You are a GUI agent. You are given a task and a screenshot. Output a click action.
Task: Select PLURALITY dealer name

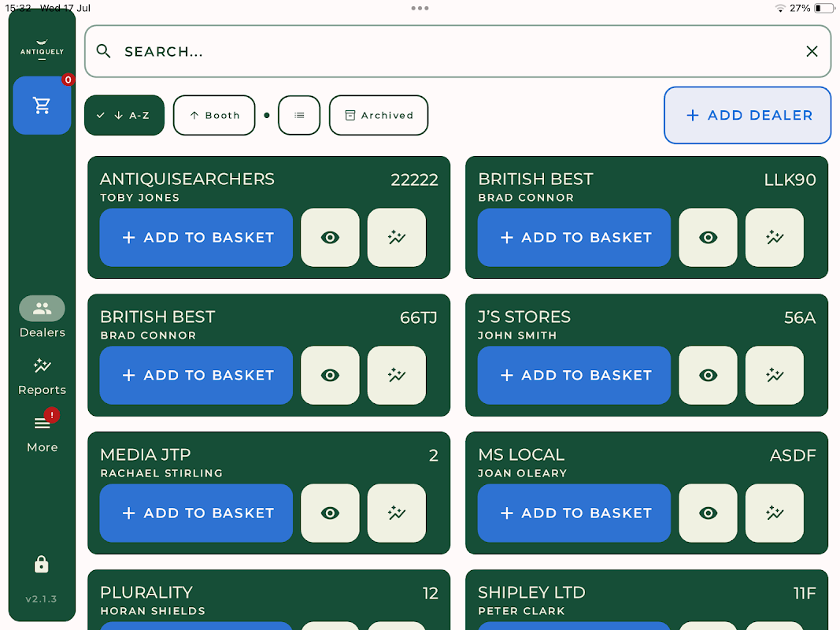click(x=146, y=592)
